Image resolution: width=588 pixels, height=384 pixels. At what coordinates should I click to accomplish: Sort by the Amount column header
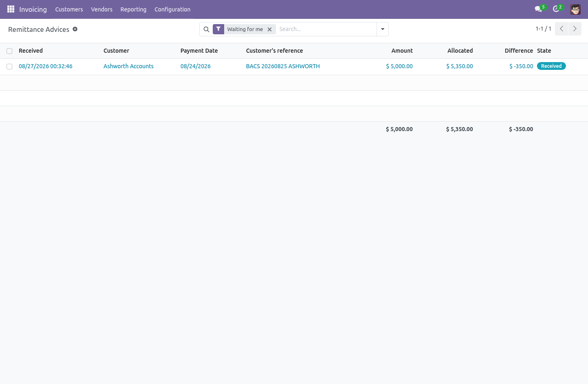pyautogui.click(x=402, y=51)
